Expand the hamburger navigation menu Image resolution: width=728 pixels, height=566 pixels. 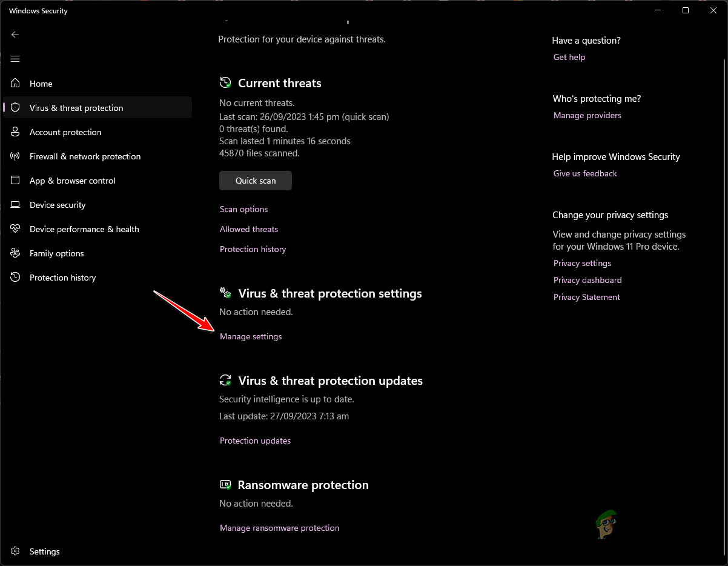click(15, 59)
